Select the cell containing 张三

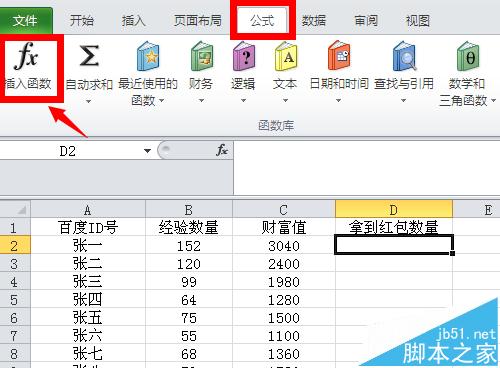[88, 282]
